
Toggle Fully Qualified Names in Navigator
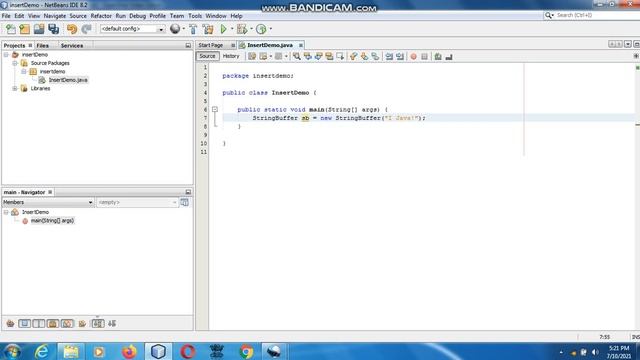tap(82, 324)
